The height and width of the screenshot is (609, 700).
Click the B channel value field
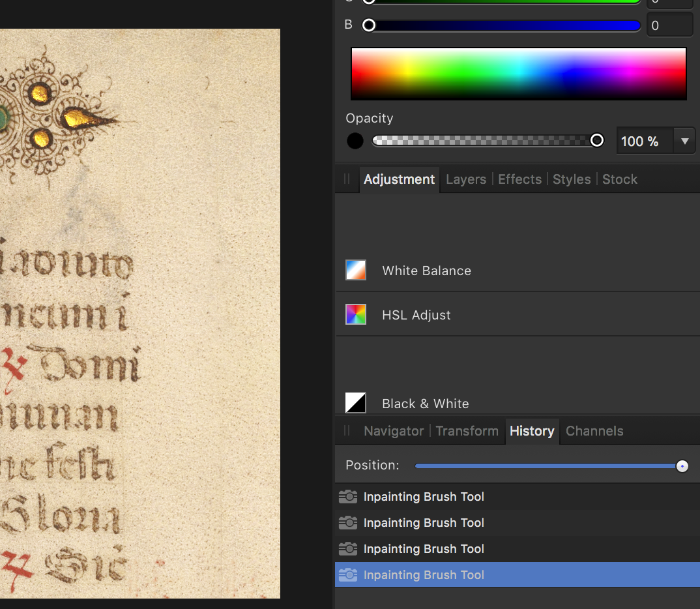pos(669,25)
